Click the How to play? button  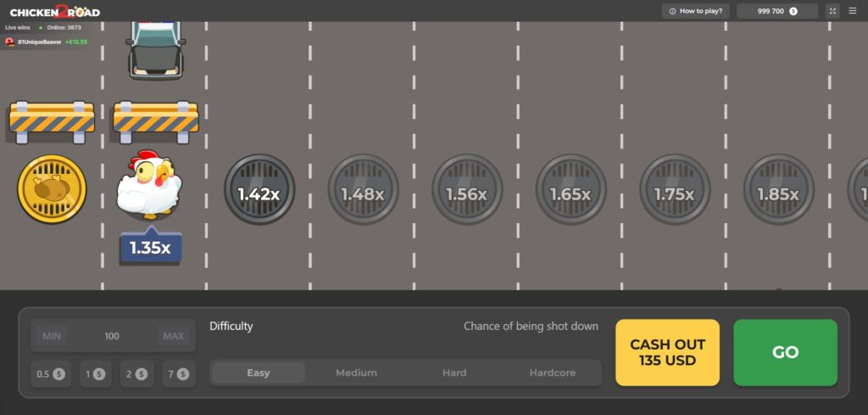[x=695, y=11]
